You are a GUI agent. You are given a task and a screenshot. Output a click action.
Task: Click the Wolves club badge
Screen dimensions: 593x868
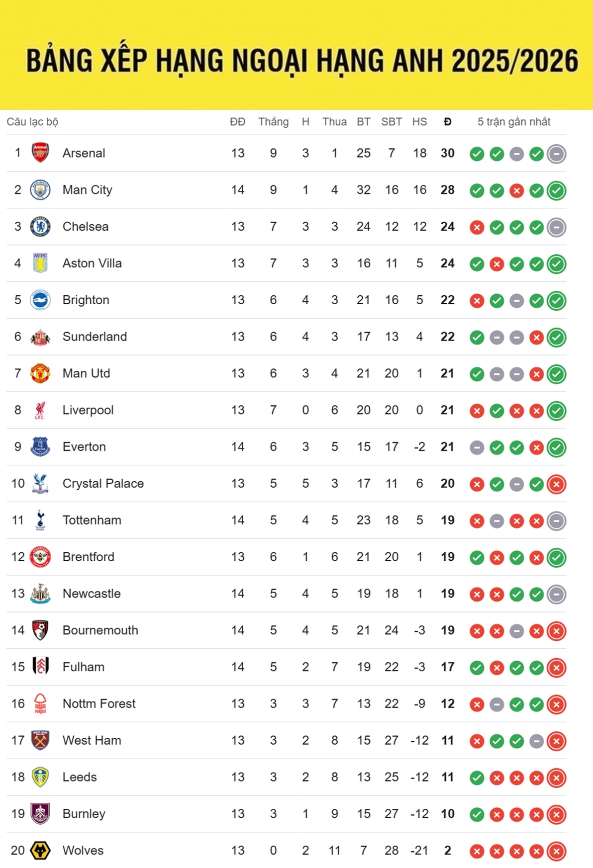tap(40, 851)
